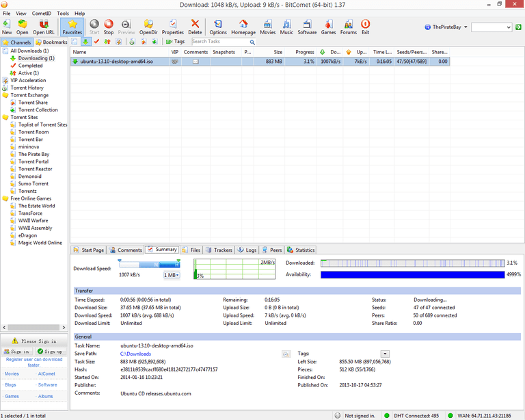Screen dimensions: 525x420
Task: Open the Tags dropdown arrow
Action: 385,354
